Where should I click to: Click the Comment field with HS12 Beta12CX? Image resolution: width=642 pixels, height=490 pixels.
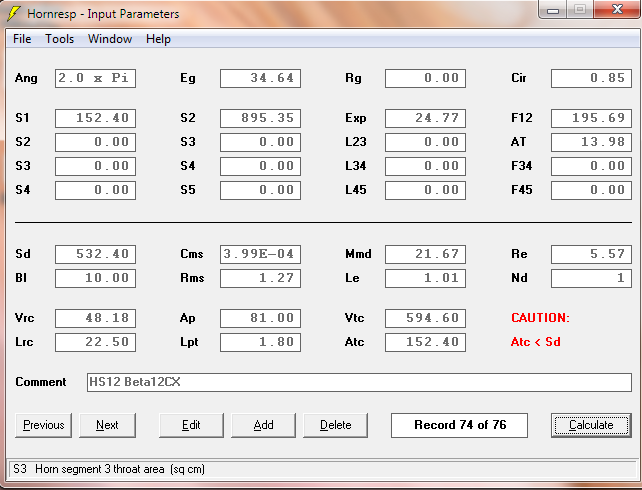(359, 382)
